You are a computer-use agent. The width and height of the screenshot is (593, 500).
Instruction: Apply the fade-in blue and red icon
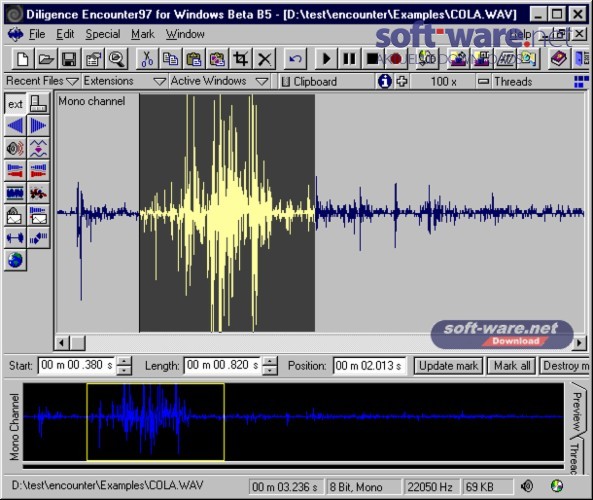[x=38, y=170]
